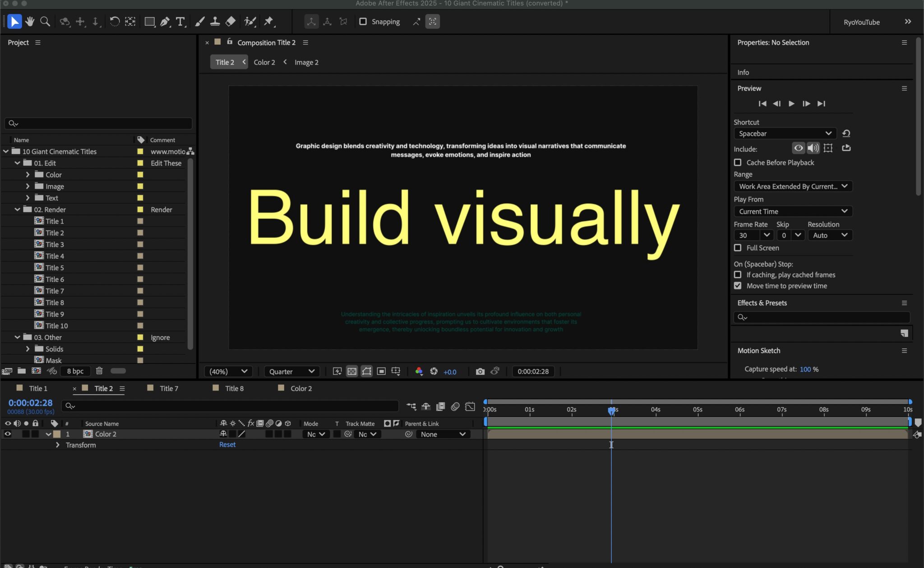Hide the Color 2 layer eye
The height and width of the screenshot is (568, 924).
[8, 434]
